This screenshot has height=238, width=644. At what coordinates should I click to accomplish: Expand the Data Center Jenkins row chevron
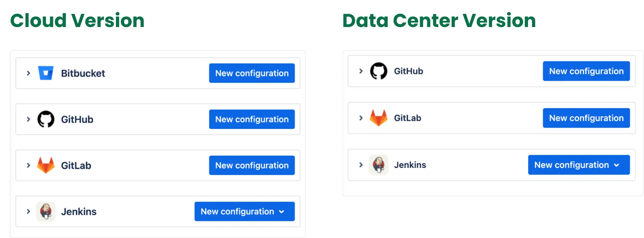[x=361, y=165]
